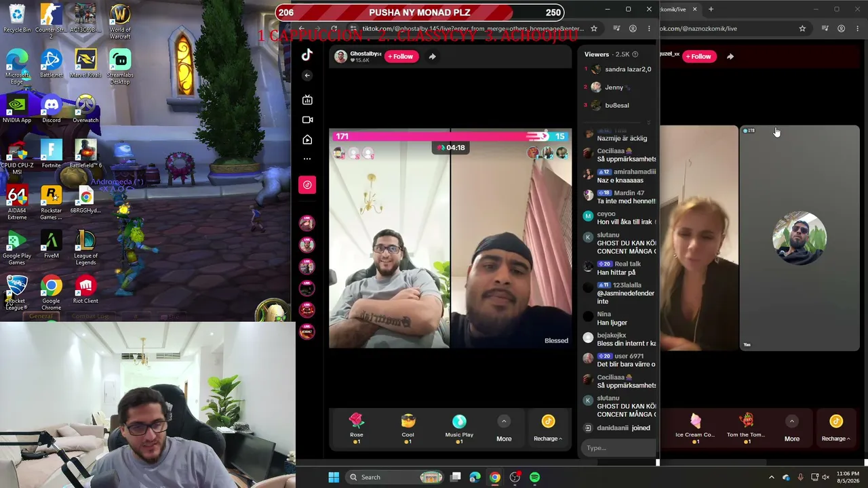Image resolution: width=868 pixels, height=488 pixels.
Task: Select the naznozkomik/live browser tab
Action: point(673,9)
